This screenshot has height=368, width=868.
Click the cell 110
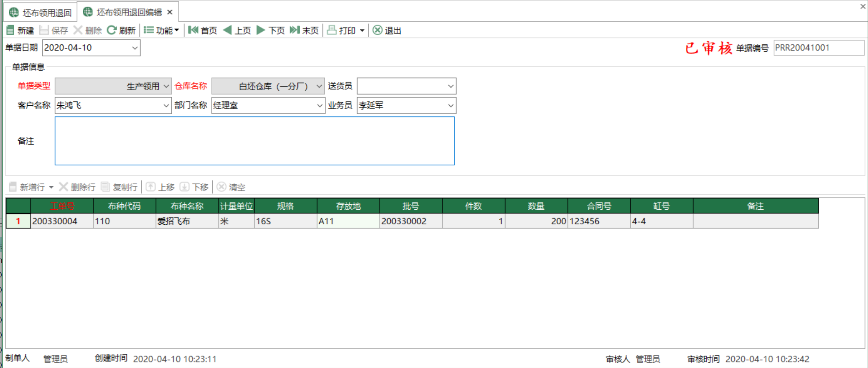(125, 221)
